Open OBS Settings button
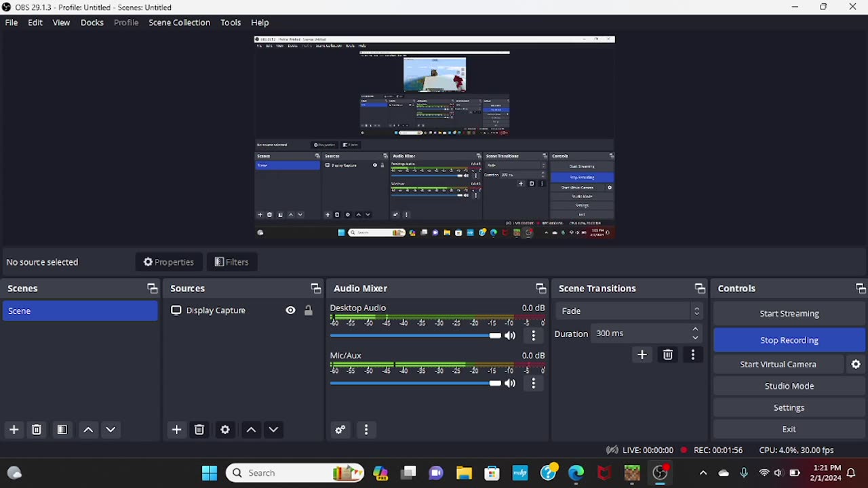The height and width of the screenshot is (488, 868). pyautogui.click(x=789, y=408)
